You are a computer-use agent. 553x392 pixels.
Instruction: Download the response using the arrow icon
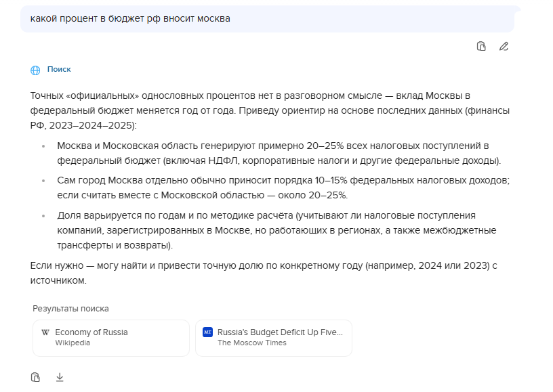coord(60,377)
